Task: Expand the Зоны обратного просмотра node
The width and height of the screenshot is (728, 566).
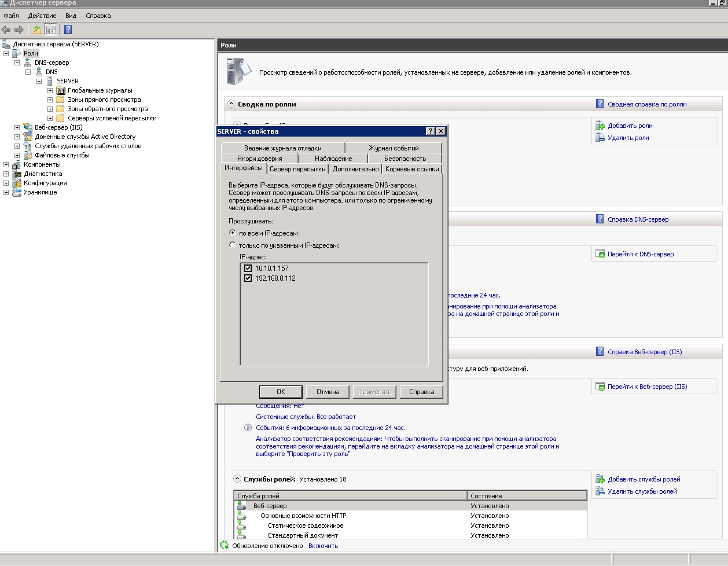Action: tap(50, 109)
